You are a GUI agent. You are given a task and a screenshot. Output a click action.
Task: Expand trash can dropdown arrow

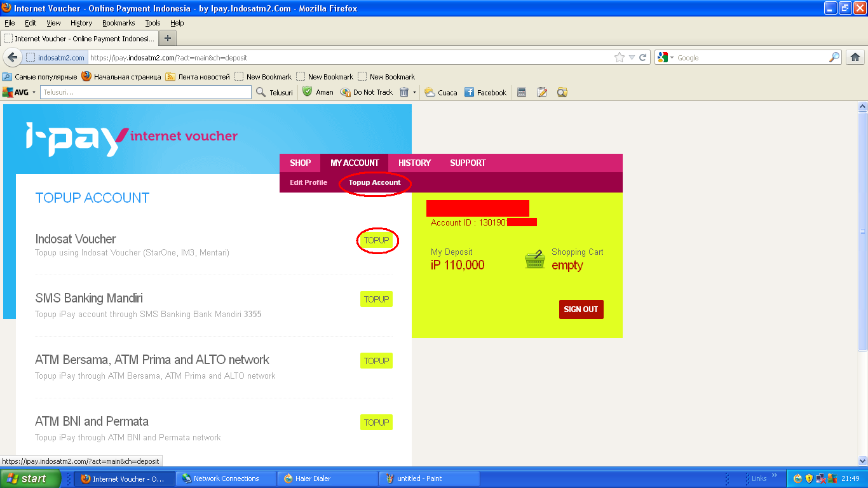point(414,92)
